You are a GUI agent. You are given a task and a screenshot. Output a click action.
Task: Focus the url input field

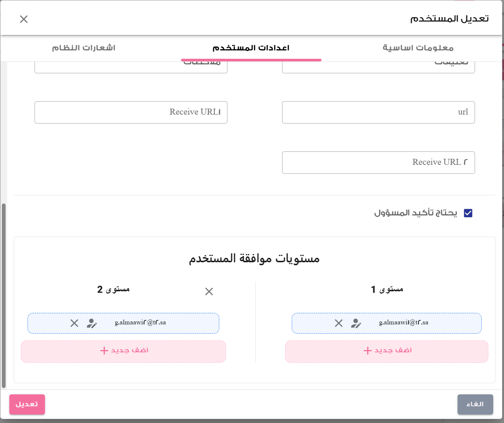point(378,112)
